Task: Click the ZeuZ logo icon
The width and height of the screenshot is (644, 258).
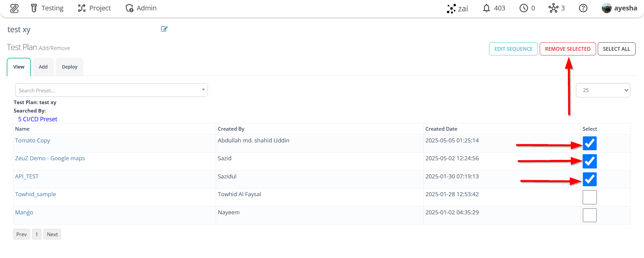Action: point(14,8)
